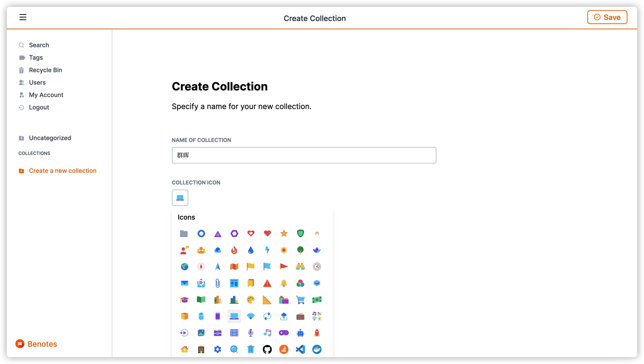
Task: Choose the blue trash can icon
Action: tap(251, 349)
